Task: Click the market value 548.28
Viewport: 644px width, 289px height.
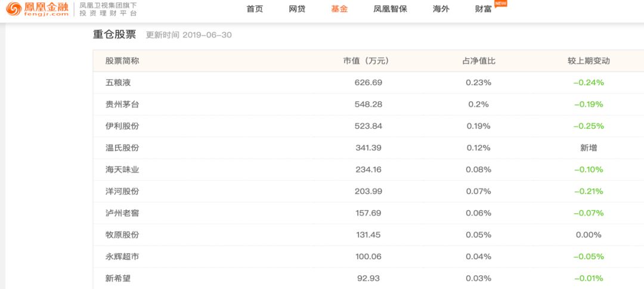Action: (x=369, y=104)
